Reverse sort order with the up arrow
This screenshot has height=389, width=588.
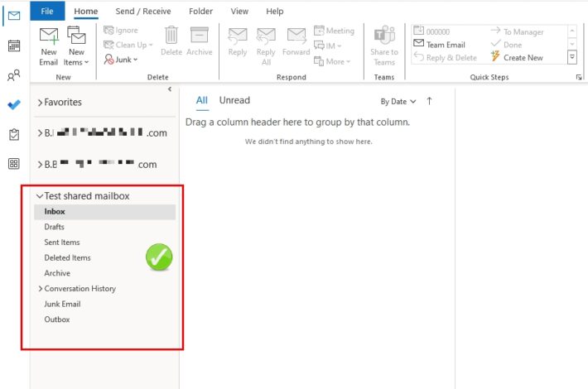[429, 101]
